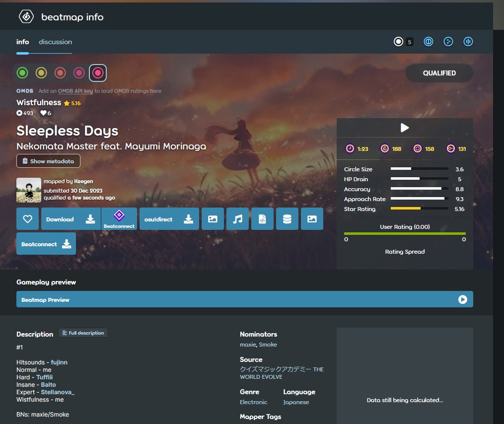Favourite the beatmap with the heart button
This screenshot has height=424, width=504.
coord(28,219)
